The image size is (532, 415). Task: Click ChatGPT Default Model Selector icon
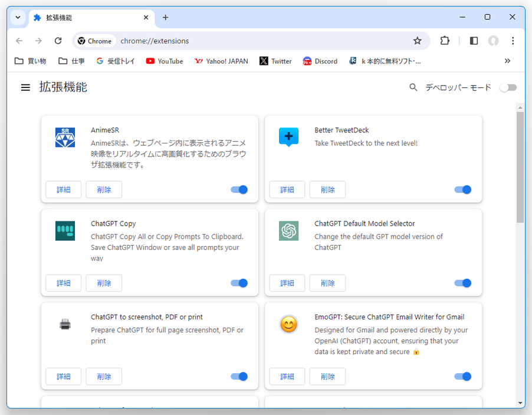pos(289,231)
